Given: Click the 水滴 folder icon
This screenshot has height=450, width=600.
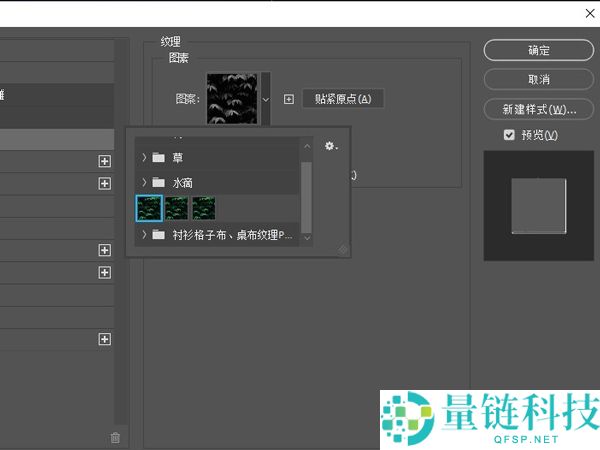Looking at the screenshot, I should click(x=159, y=182).
